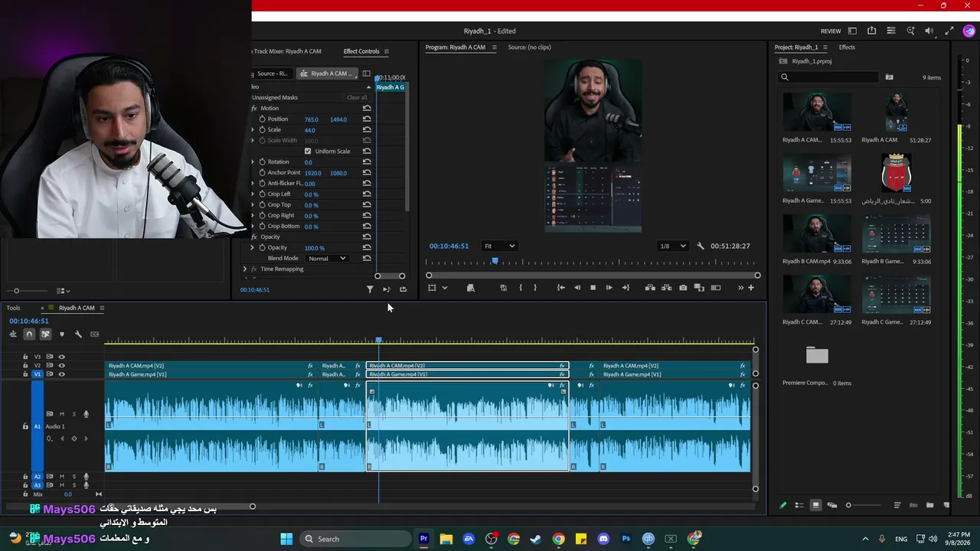This screenshot has width=980, height=551.
Task: Open New Bin icon in Project panel
Action: (929, 505)
